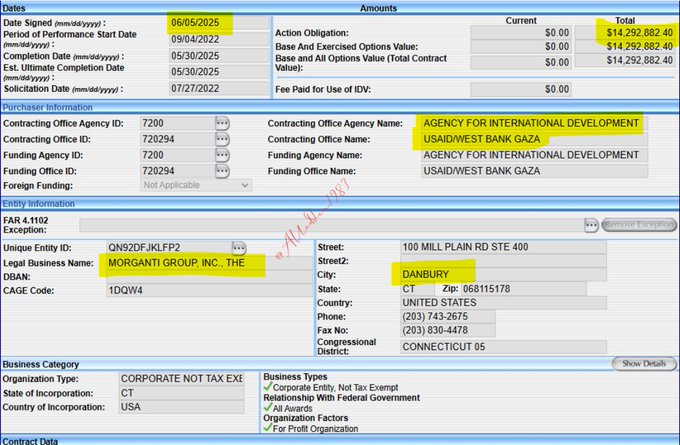Select the Entity Information section header
The width and height of the screenshot is (680, 445).
(39, 203)
